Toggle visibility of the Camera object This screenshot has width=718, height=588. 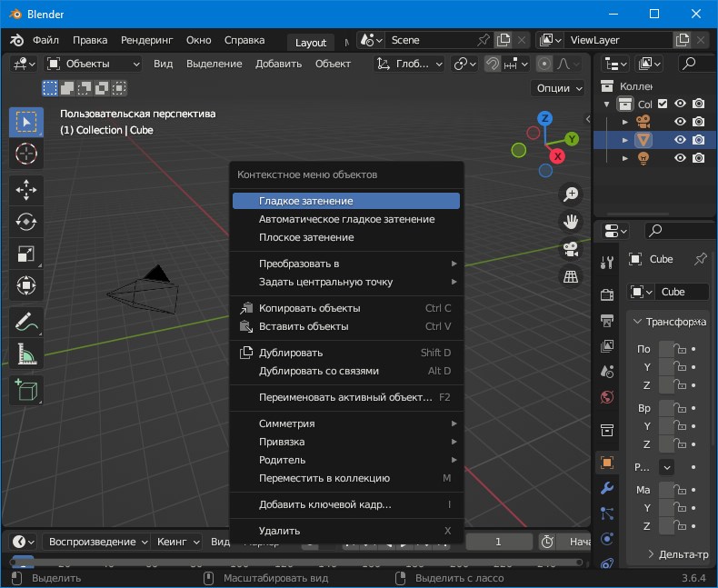pos(680,122)
